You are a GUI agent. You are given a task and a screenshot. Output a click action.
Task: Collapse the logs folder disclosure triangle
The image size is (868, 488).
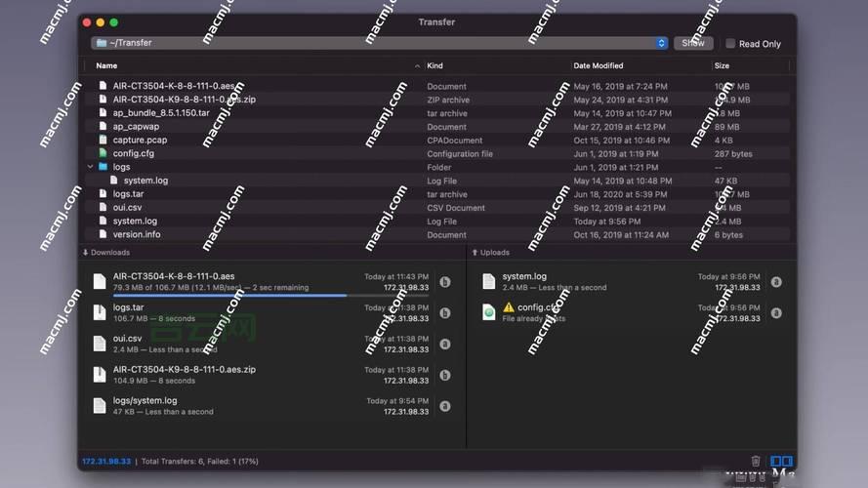[90, 167]
